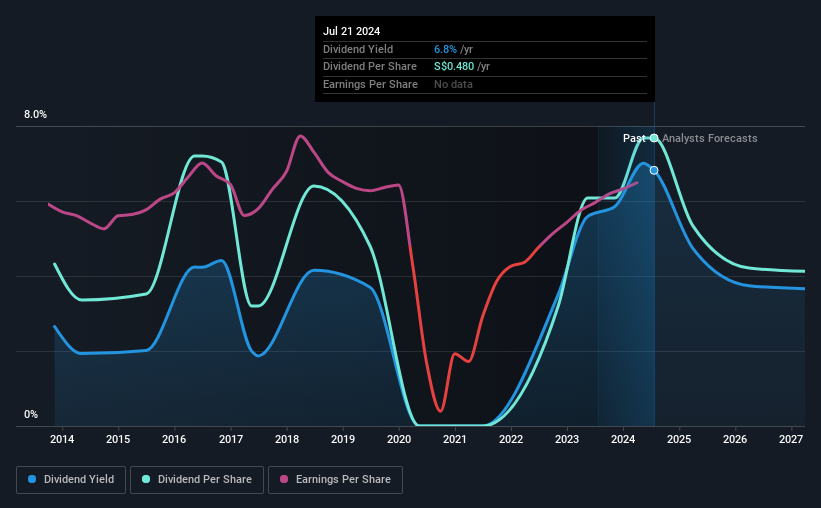Click the tooltip 'Dividend Yield' row label

point(358,49)
